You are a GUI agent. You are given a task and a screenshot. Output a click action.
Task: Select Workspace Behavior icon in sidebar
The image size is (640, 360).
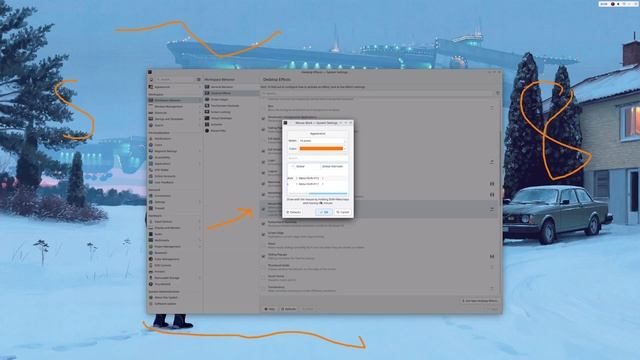151,100
